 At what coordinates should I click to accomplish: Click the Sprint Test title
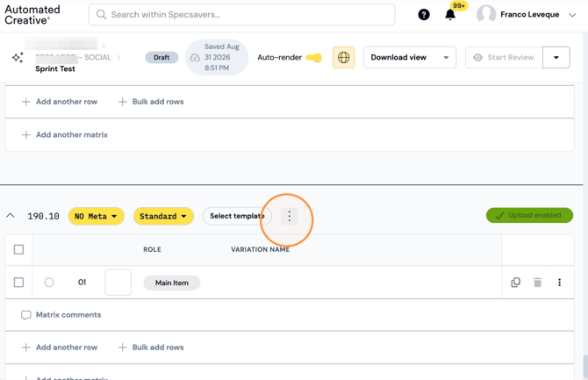click(55, 68)
